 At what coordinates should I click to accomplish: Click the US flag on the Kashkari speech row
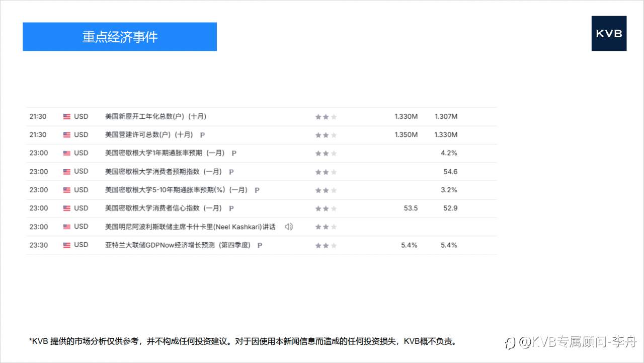pyautogui.click(x=66, y=227)
